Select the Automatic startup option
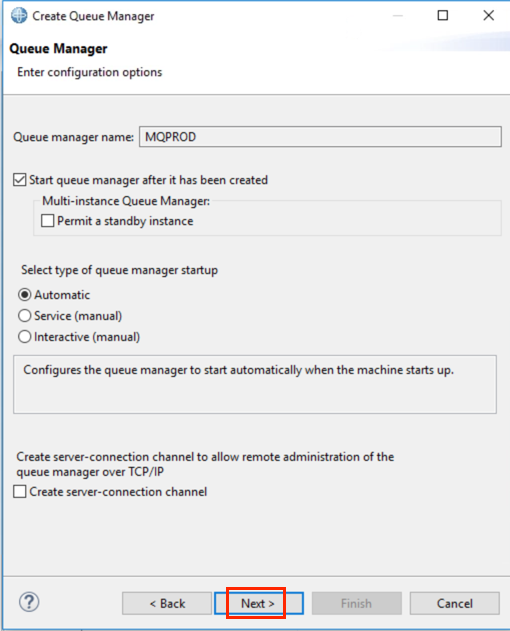Screen dimensions: 510x631 (25, 295)
